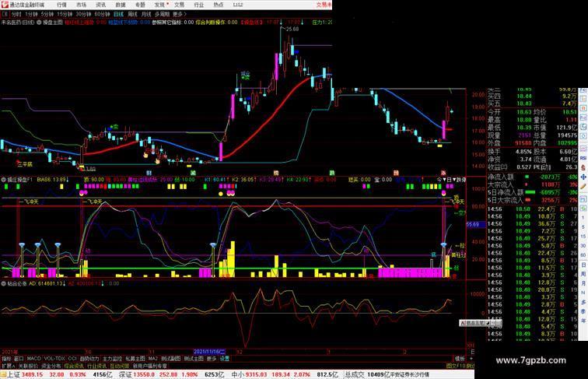Click the 新用户福利专享 link

pos(150,366)
